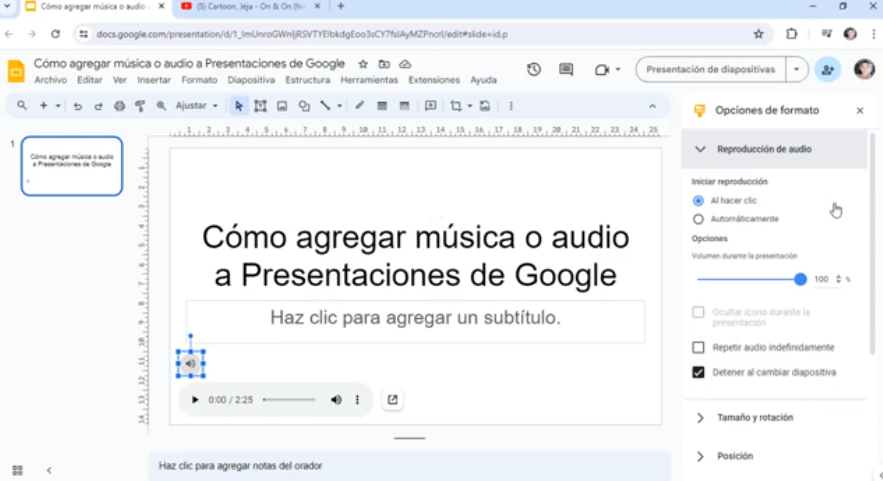Check Repetir audio indefinidamente
The image size is (883, 481).
click(x=698, y=347)
